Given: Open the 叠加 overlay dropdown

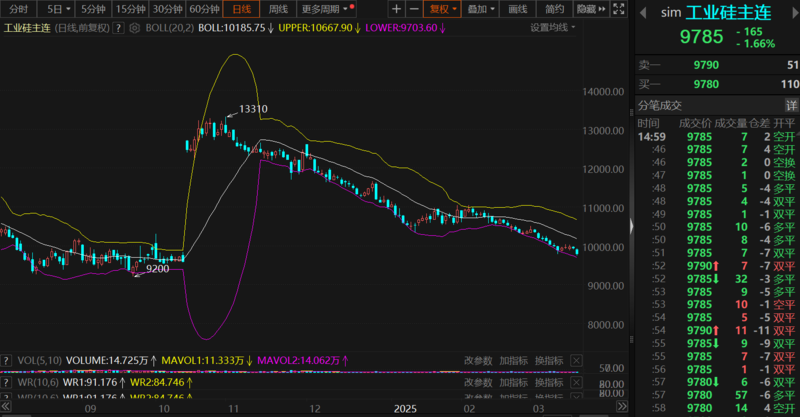Looking at the screenshot, I should click(482, 9).
